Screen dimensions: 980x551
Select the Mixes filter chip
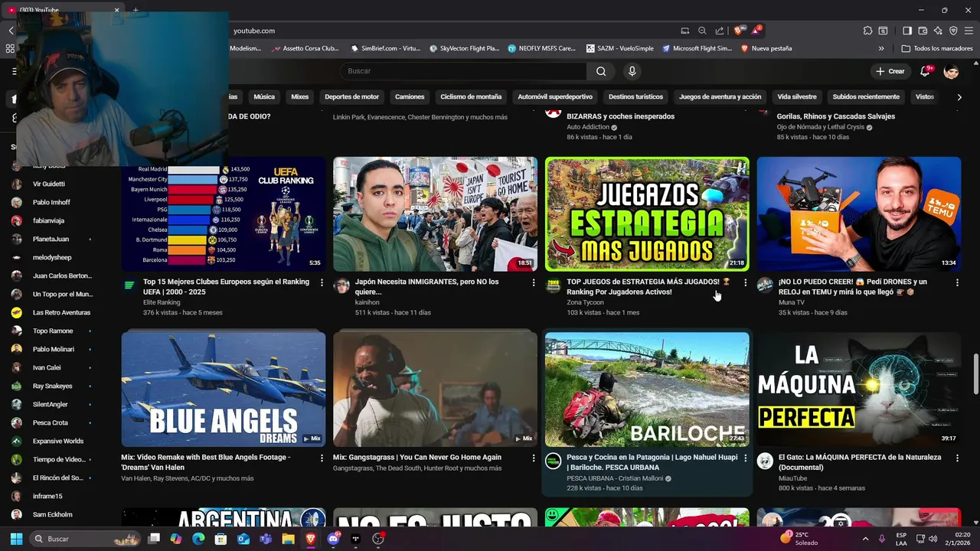click(x=300, y=97)
